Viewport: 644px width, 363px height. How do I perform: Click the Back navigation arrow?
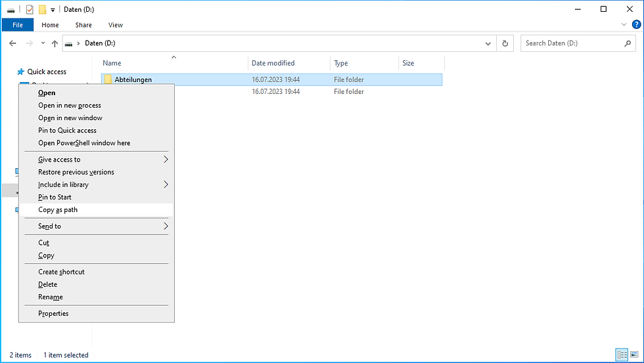(12, 43)
